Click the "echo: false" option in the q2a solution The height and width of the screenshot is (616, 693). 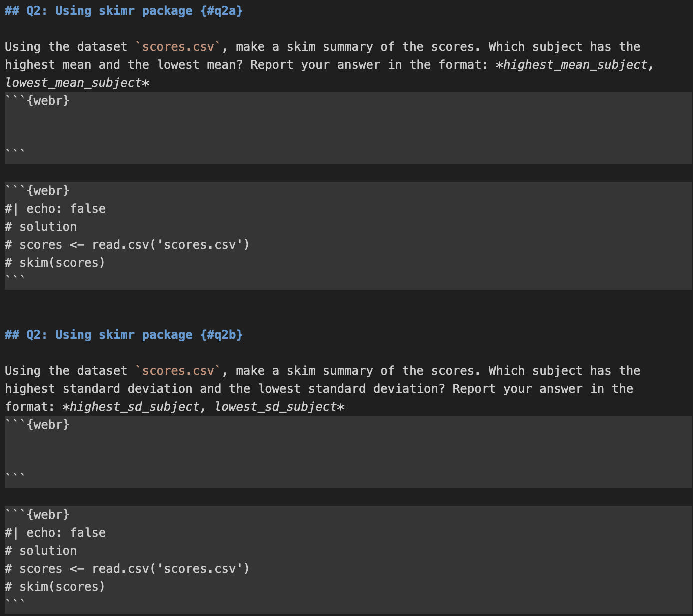pyautogui.click(x=66, y=209)
